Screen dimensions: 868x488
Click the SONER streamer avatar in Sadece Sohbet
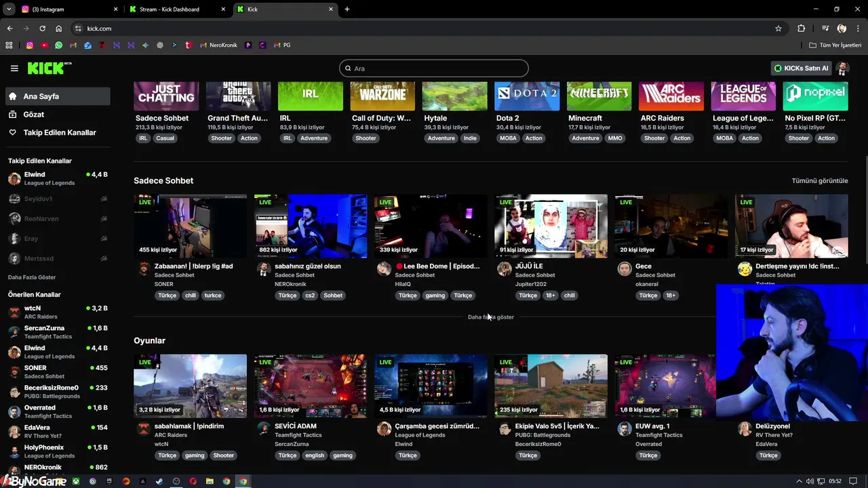tap(144, 269)
